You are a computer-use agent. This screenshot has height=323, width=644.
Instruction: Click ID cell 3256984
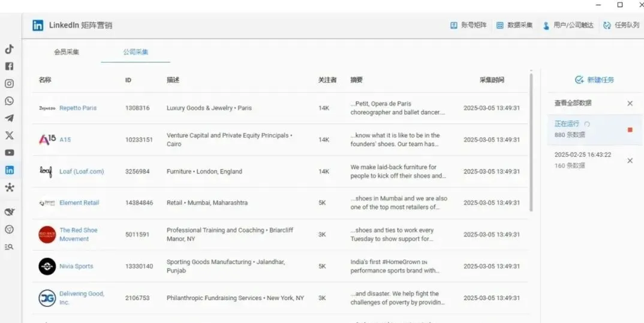137,172
